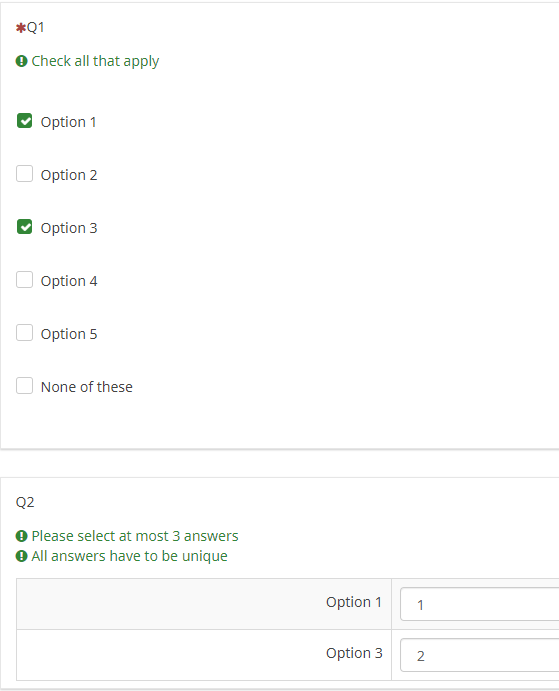The image size is (559, 691).
Task: Select the None of these checkbox
Action: (x=24, y=386)
